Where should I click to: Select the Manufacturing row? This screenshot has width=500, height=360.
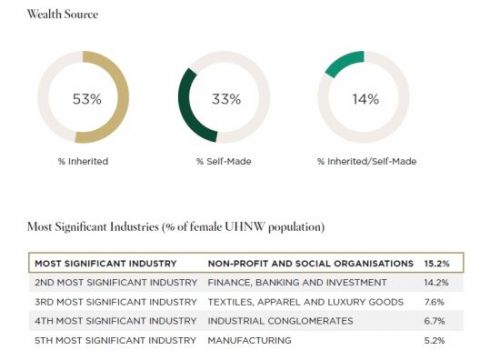point(246,340)
